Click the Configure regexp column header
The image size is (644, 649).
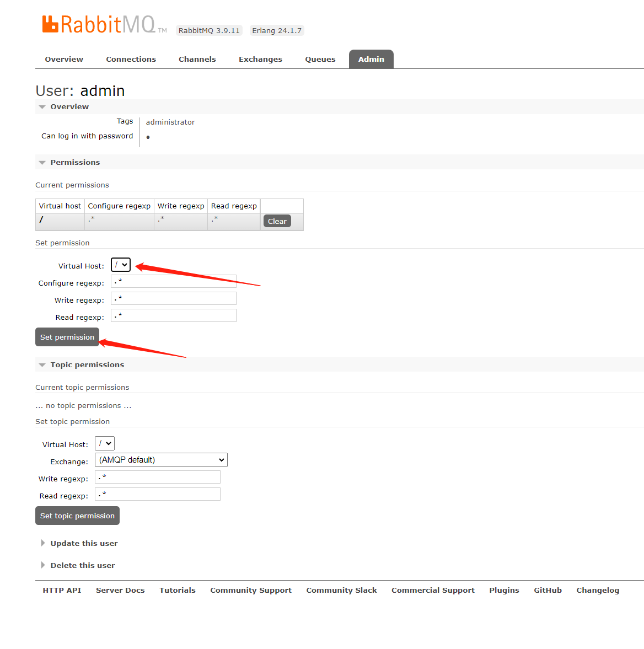tap(119, 206)
